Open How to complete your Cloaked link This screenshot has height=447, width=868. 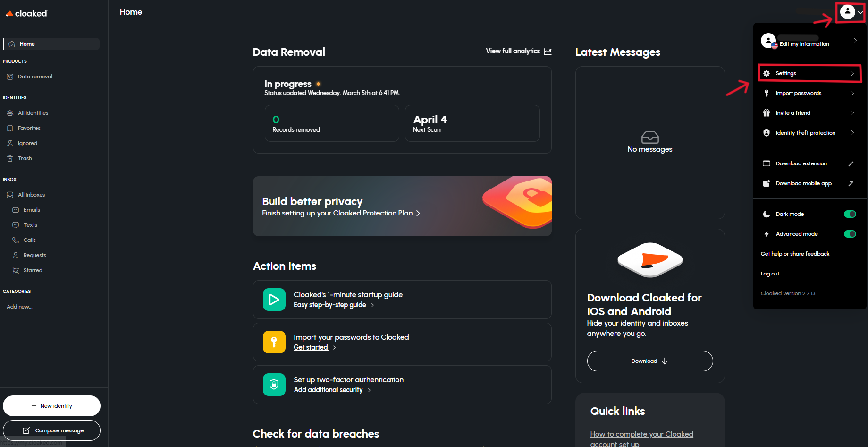[641, 438]
